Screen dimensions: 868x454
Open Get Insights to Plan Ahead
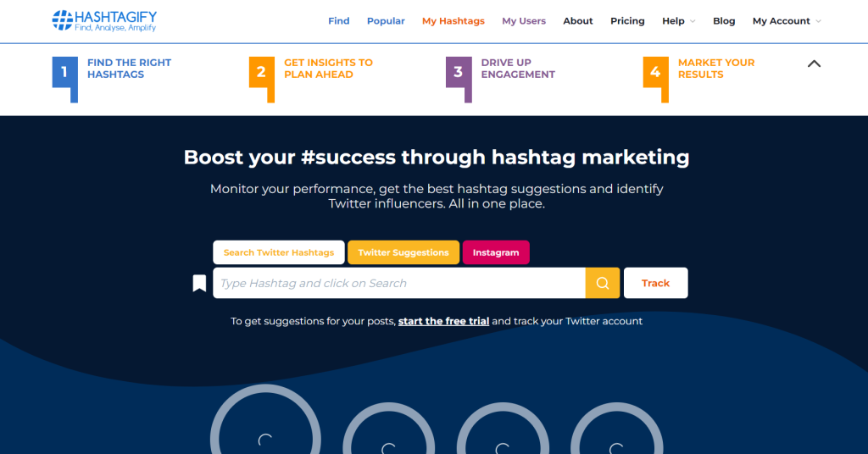(328, 69)
